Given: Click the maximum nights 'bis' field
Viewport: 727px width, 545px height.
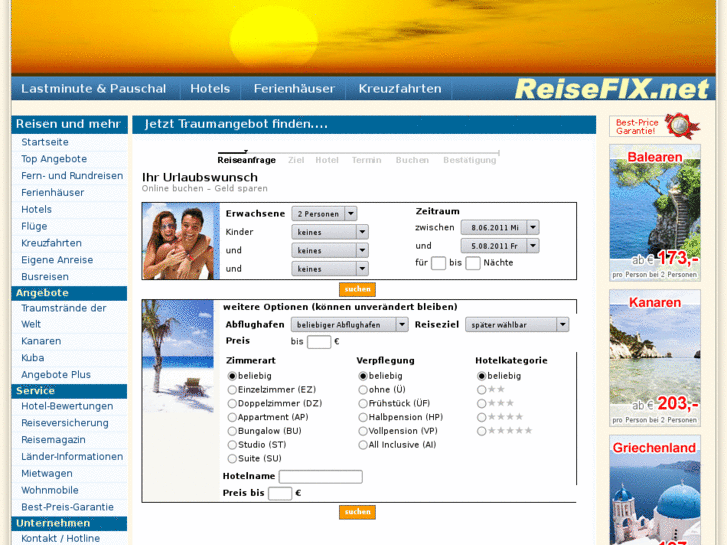Looking at the screenshot, I should (472, 263).
